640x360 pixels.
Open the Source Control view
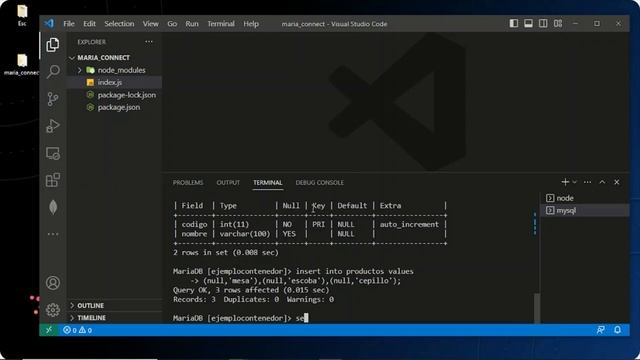53,99
